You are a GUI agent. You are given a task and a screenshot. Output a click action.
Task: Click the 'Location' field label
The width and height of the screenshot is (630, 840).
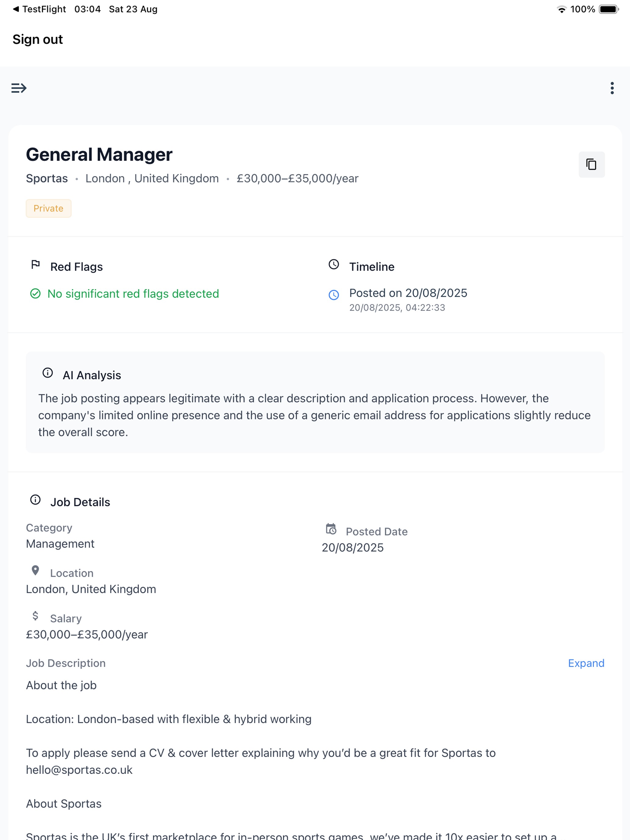pyautogui.click(x=72, y=573)
